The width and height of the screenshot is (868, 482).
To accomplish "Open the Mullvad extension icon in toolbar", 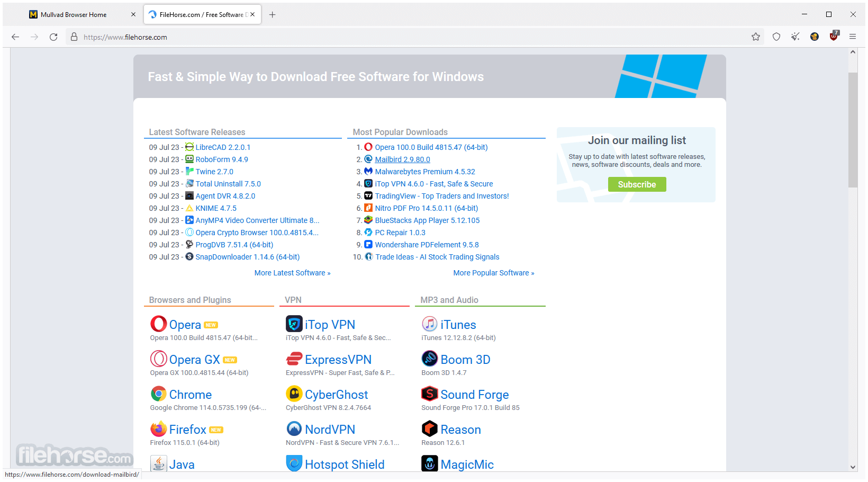I will coord(815,37).
